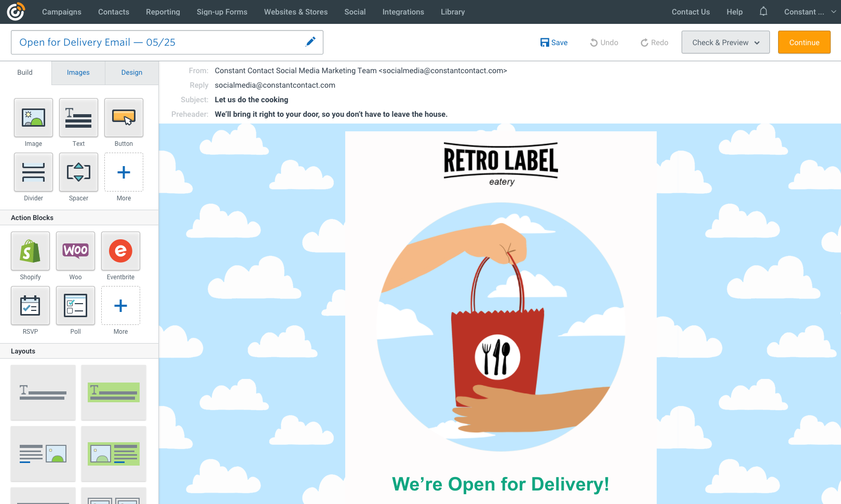Add a Divider block
This screenshot has width=841, height=504.
coord(33,172)
